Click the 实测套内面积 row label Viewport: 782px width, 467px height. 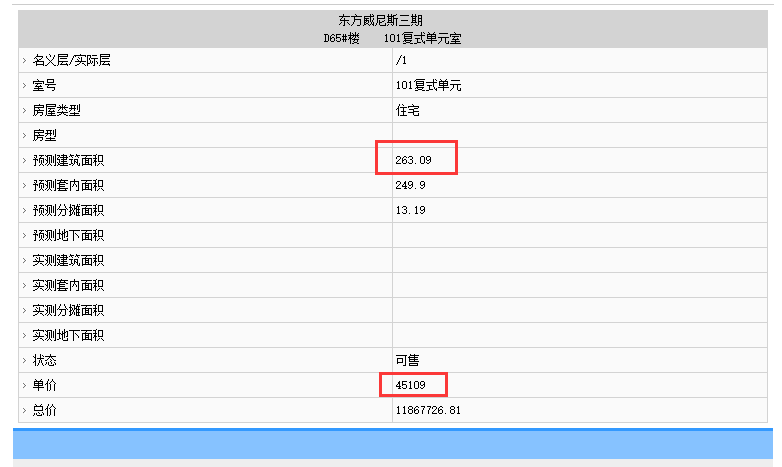pos(68,285)
